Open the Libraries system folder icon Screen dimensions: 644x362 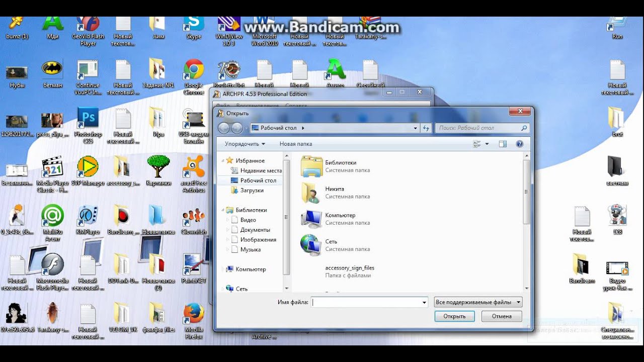pos(311,166)
